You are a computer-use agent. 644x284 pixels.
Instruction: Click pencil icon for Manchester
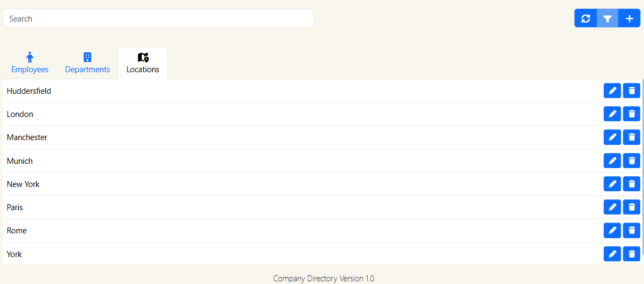click(x=612, y=137)
